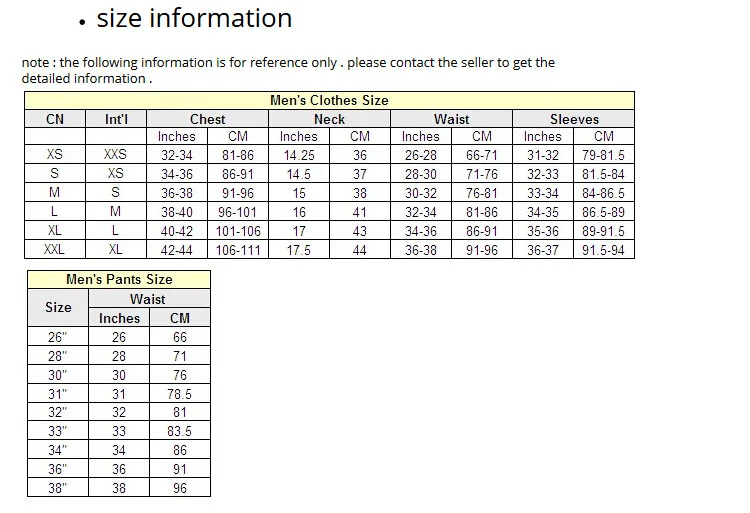Click the 78.5 CM pants waist cell
Screen dimensions: 750x513
[x=180, y=394]
